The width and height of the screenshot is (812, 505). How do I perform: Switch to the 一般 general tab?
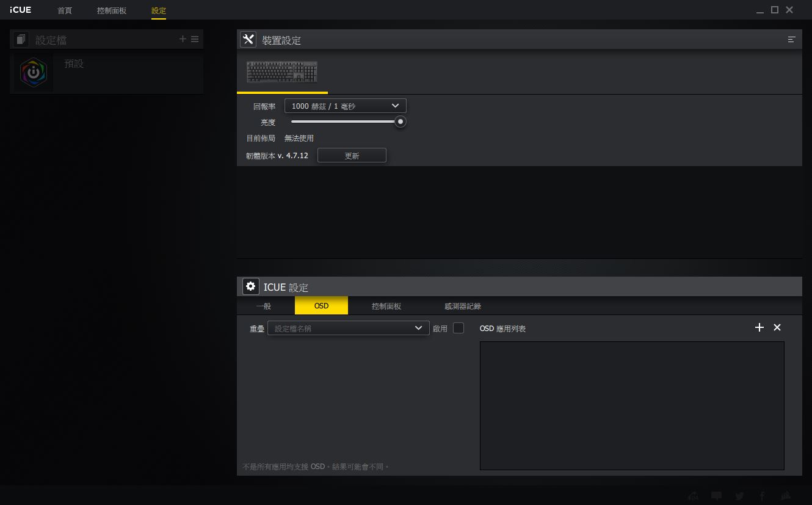(x=264, y=306)
